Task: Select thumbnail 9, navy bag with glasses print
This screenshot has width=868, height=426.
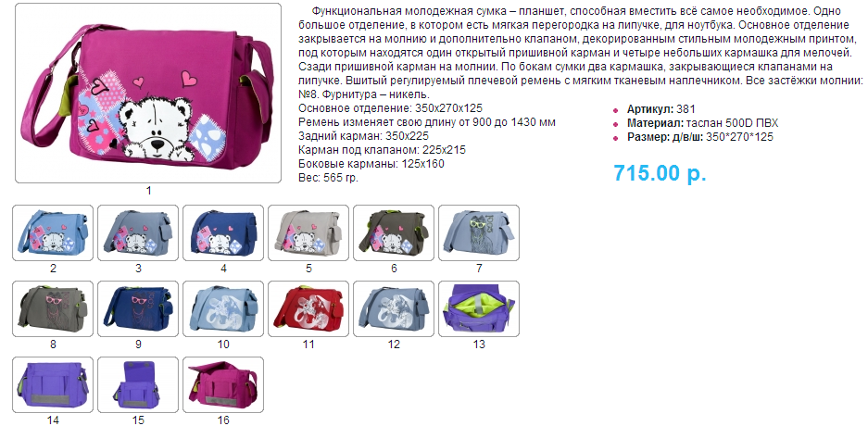Action: (x=138, y=308)
